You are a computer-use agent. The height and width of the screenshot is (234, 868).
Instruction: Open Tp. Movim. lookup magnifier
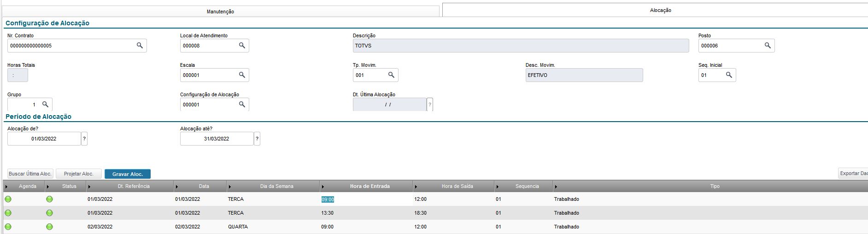[x=391, y=75]
